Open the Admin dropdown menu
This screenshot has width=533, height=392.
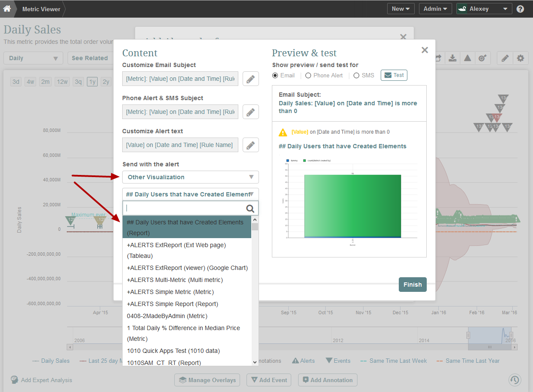click(435, 9)
